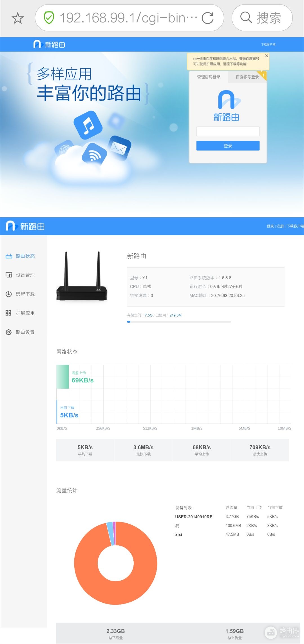This screenshot has height=644, width=304.
Task: Click the 709KB/s 最快上传 stat box
Action: [260, 450]
